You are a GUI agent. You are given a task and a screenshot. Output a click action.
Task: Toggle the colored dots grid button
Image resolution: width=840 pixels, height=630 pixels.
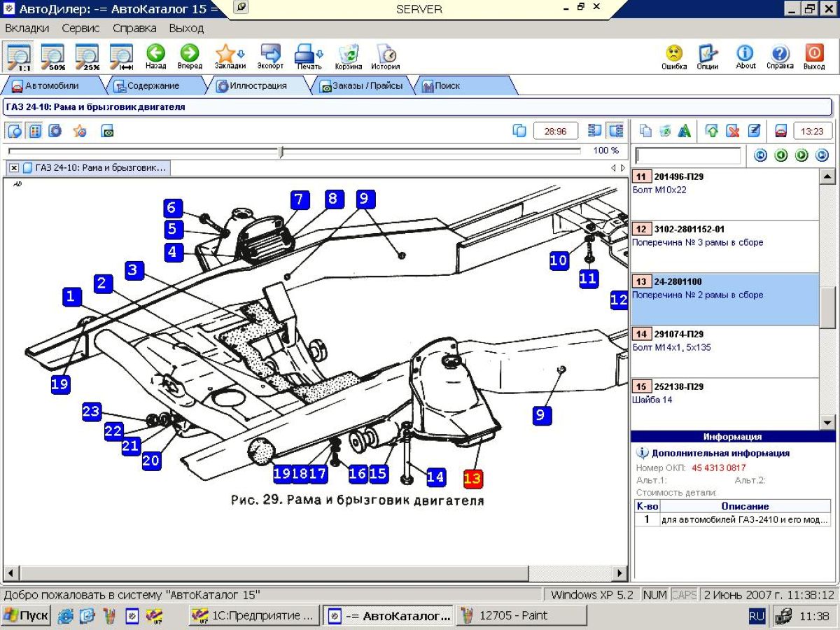[x=35, y=131]
